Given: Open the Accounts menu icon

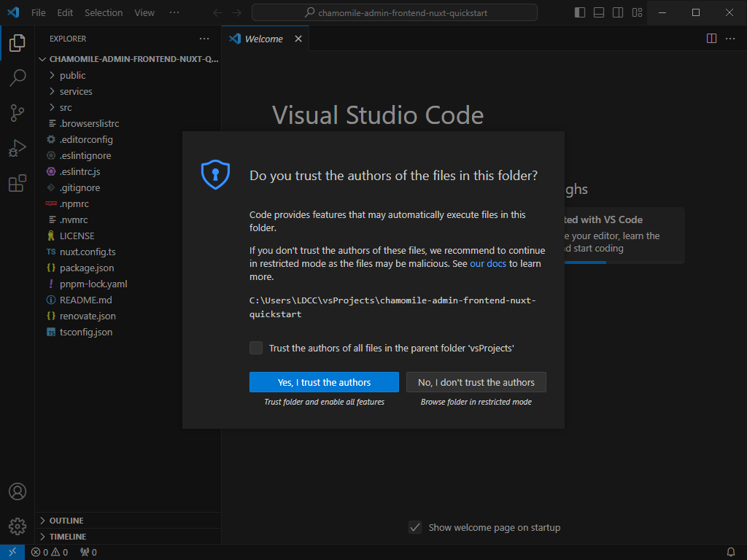Looking at the screenshot, I should pyautogui.click(x=18, y=491).
